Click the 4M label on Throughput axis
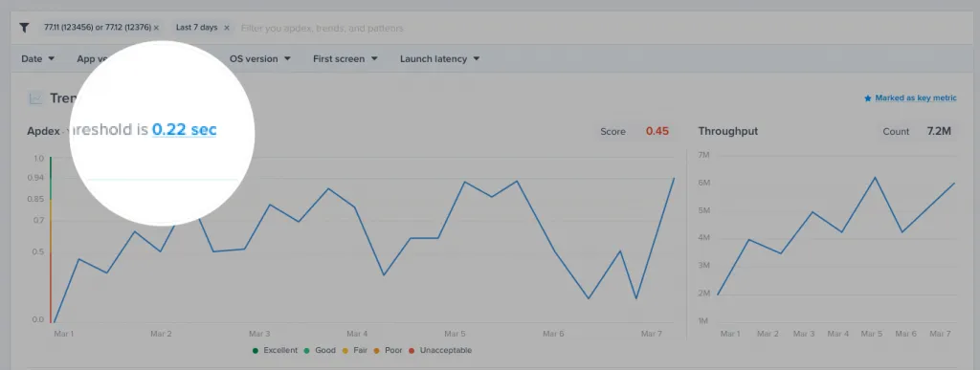The width and height of the screenshot is (980, 370). tap(704, 238)
